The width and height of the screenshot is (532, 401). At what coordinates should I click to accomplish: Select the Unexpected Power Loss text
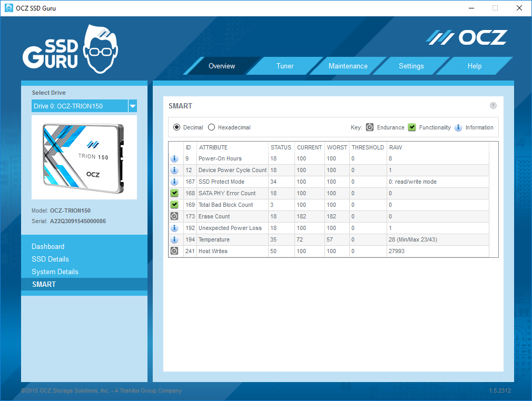click(x=230, y=228)
